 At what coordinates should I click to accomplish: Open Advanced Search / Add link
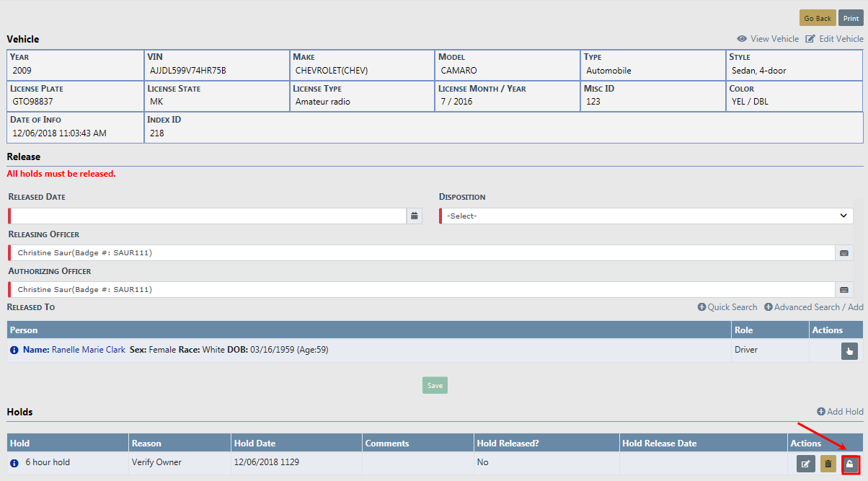coord(814,307)
